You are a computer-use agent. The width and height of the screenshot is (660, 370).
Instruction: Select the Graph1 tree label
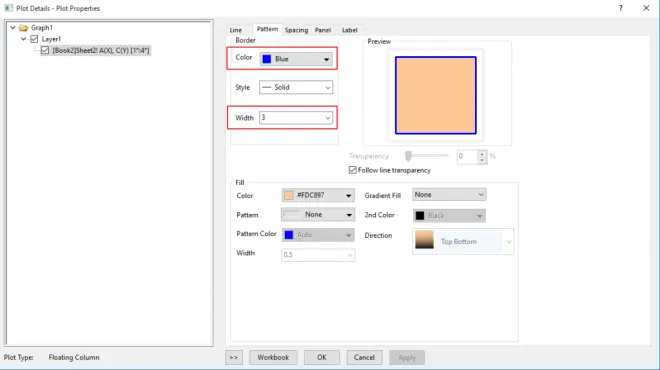tap(42, 28)
